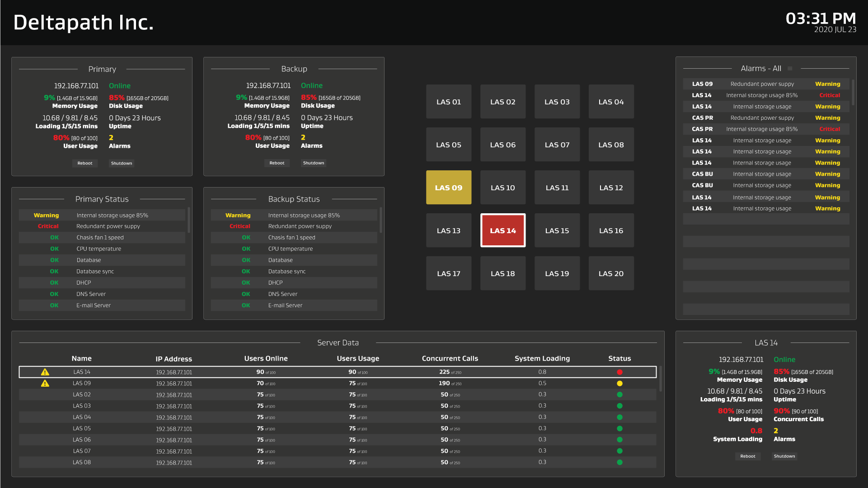Reboot the Backup server
This screenshot has width=868, height=488.
(x=277, y=163)
